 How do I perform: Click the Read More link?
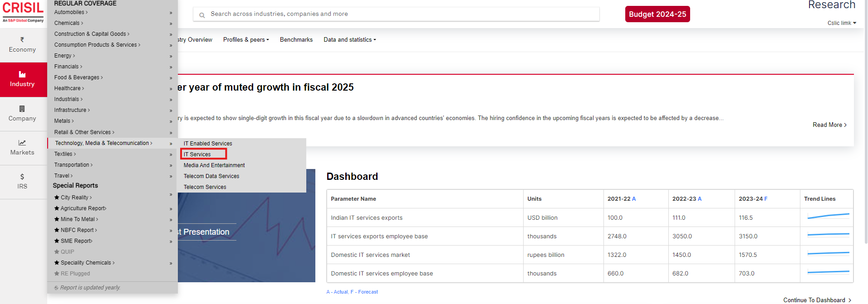(x=829, y=125)
